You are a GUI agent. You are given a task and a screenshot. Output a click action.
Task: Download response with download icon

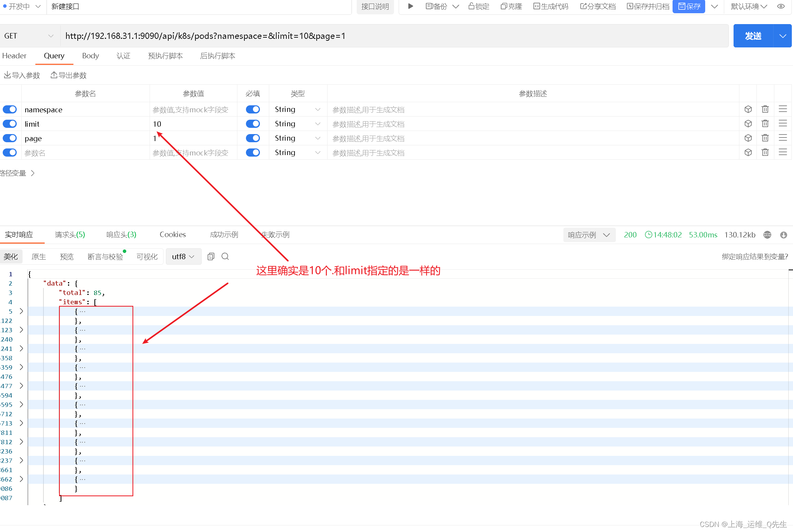(784, 235)
